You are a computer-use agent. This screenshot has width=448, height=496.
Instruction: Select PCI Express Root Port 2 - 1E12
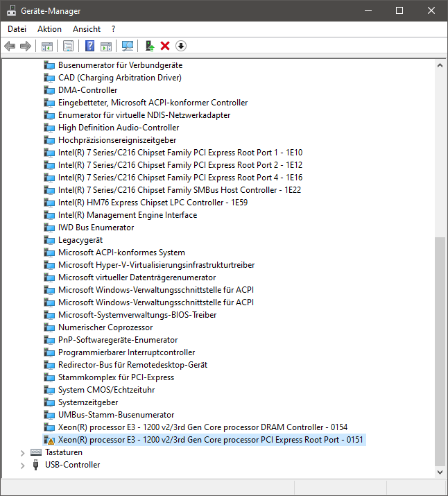[x=180, y=165]
